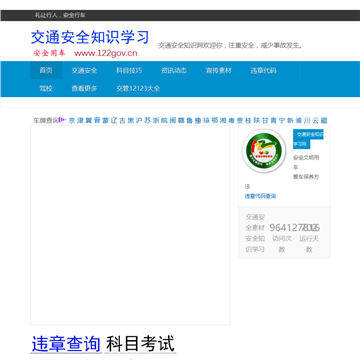Click the welcome text 交通安全知识网欢迎你

pos(190,45)
